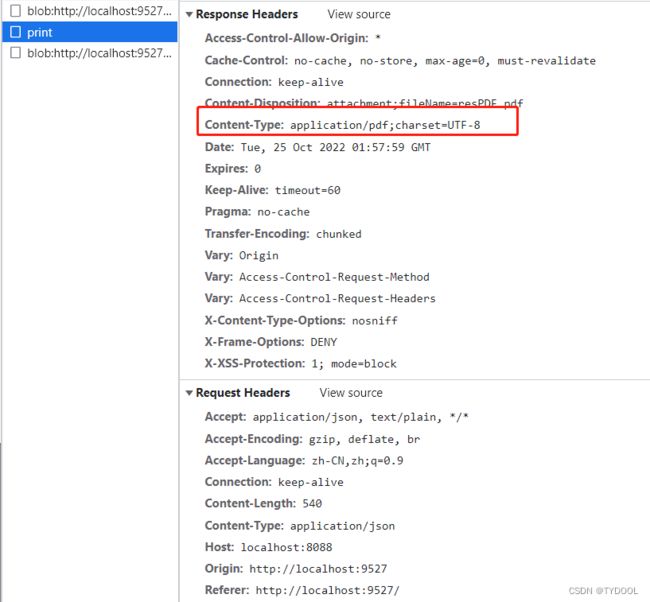The height and width of the screenshot is (602, 650).
Task: Collapse the Response Headers section
Action: (189, 15)
